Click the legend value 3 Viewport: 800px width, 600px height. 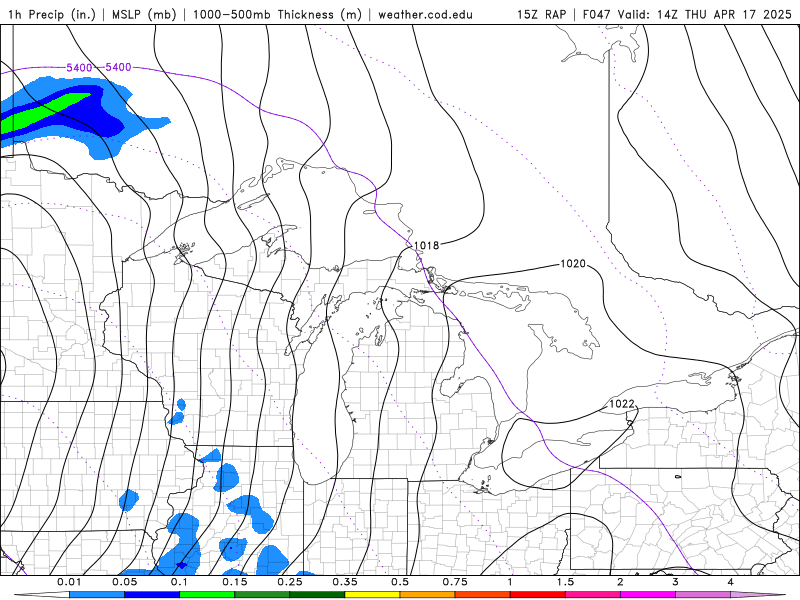675,582
